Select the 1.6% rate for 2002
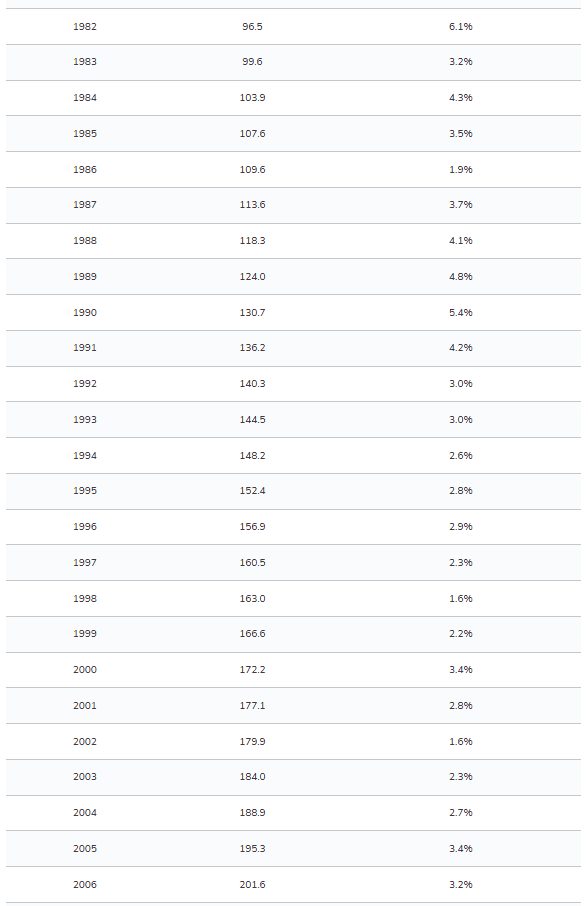 [460, 741]
